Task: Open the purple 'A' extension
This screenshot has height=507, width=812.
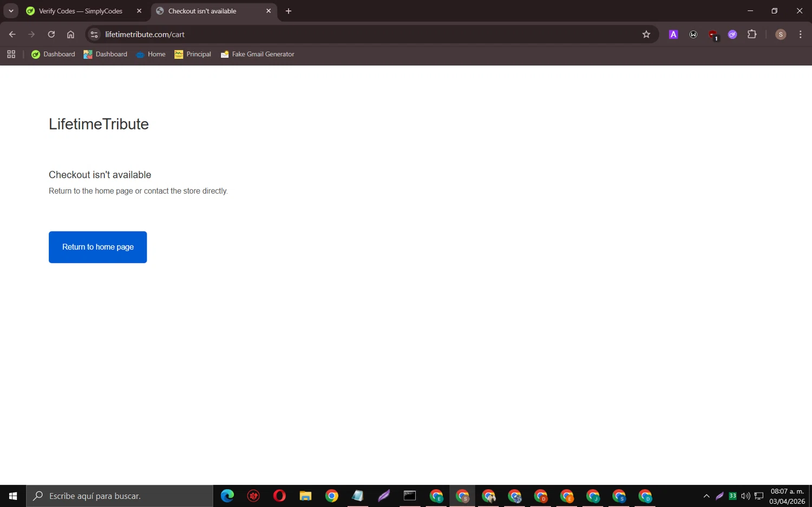Action: point(673,34)
